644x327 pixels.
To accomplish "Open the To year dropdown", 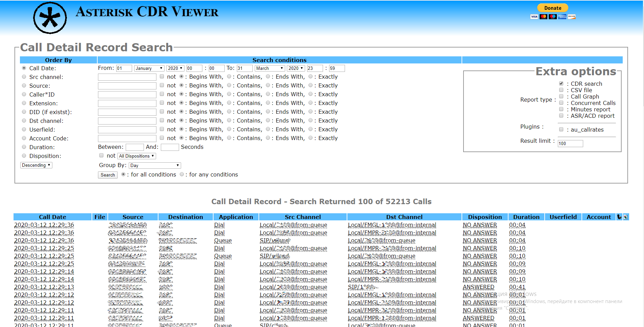I will click(296, 68).
